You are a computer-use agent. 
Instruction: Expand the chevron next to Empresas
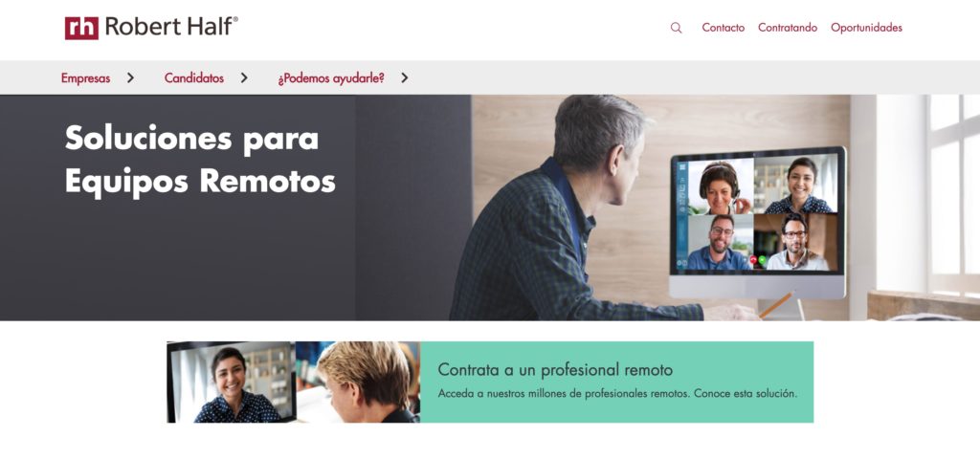pyautogui.click(x=130, y=77)
